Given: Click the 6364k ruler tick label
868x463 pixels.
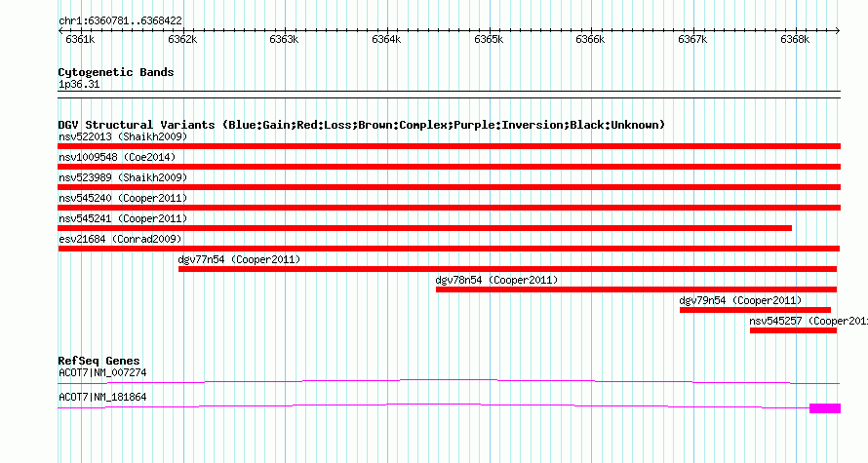Looking at the screenshot, I should pyautogui.click(x=386, y=39).
